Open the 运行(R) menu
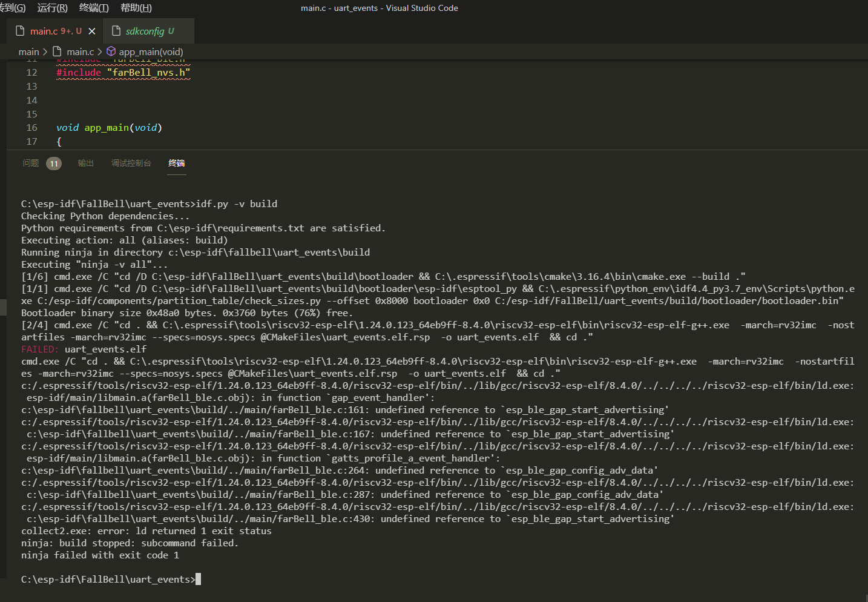 (53, 8)
